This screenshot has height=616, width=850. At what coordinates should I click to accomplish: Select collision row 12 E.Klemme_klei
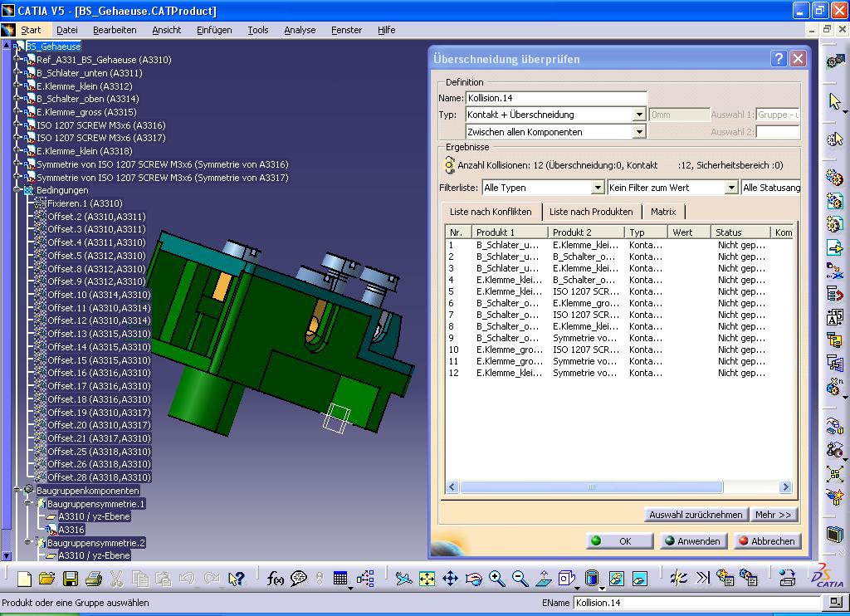(x=619, y=373)
